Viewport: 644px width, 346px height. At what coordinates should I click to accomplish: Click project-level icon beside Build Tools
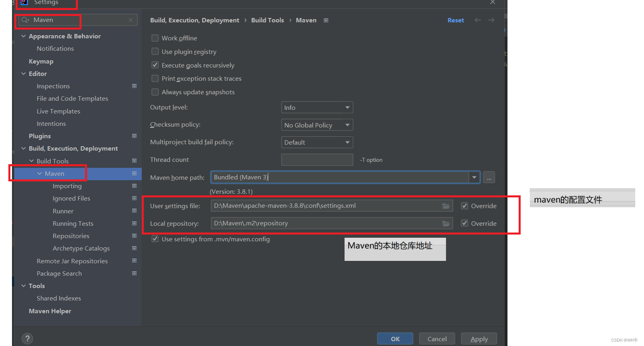(x=135, y=161)
